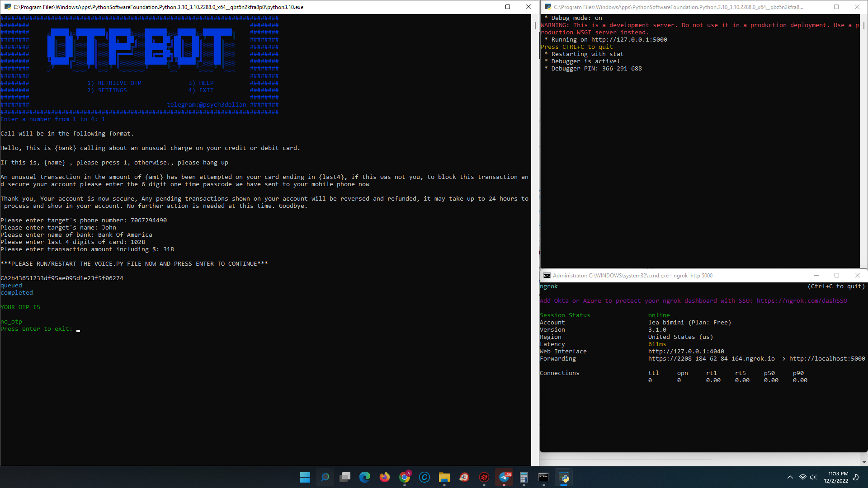Open the ngrok cmd.exe title bar system icon

[547, 276]
